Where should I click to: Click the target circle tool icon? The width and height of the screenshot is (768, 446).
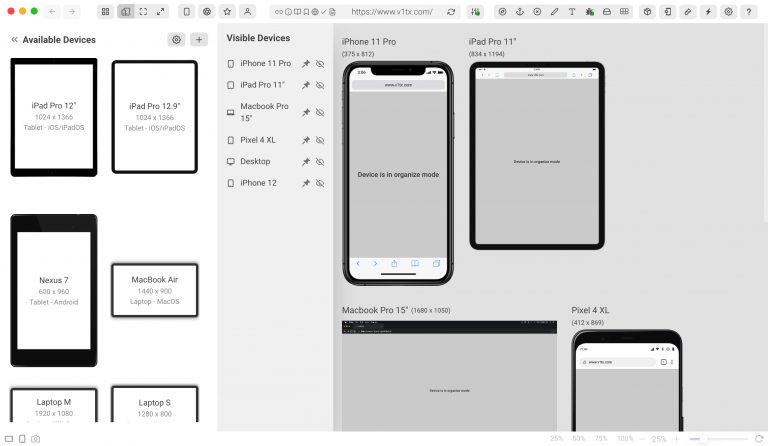pos(503,12)
